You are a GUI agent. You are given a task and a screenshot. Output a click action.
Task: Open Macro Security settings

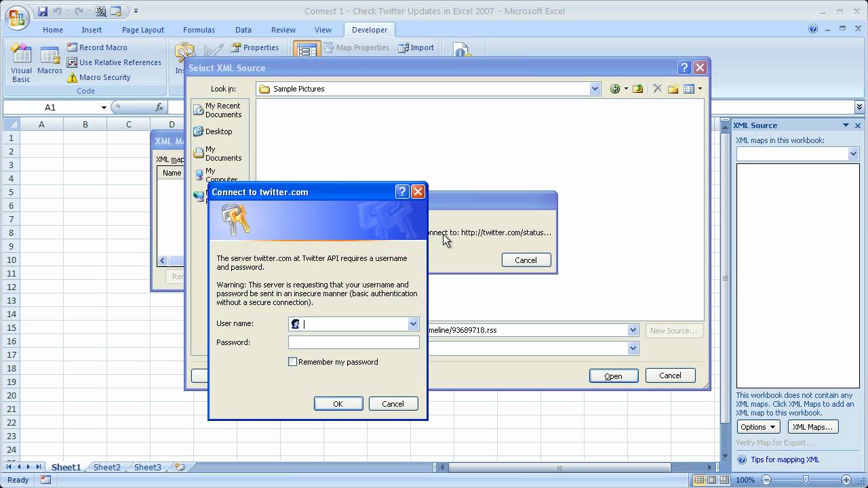tap(98, 77)
